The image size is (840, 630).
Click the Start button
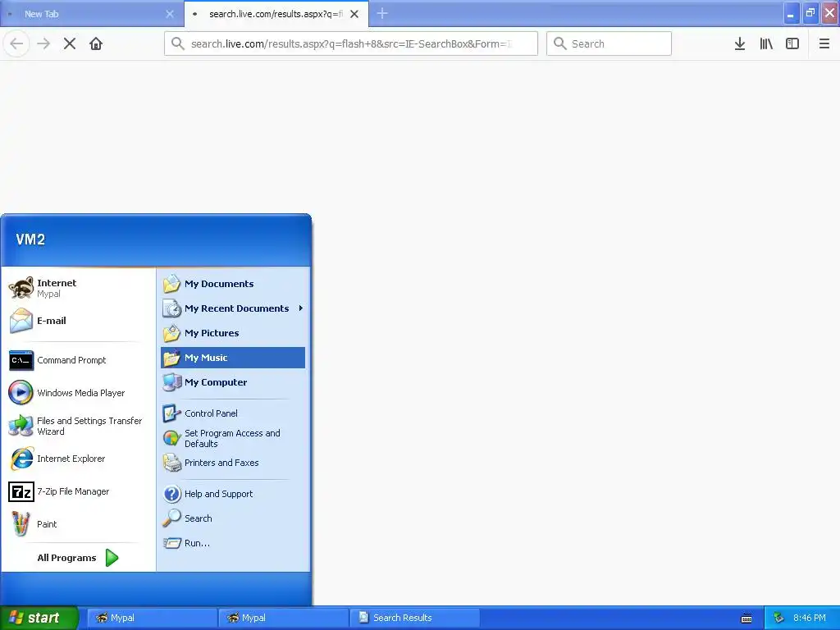(x=39, y=618)
